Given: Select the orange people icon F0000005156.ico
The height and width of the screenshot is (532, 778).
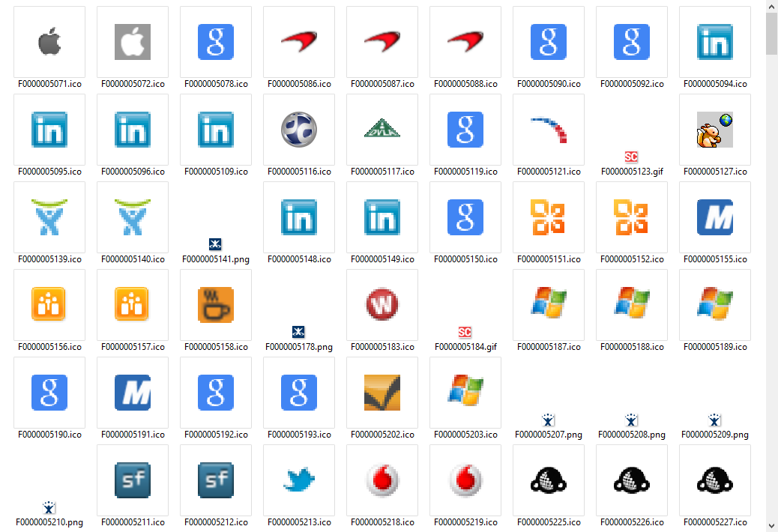Looking at the screenshot, I should click(49, 304).
